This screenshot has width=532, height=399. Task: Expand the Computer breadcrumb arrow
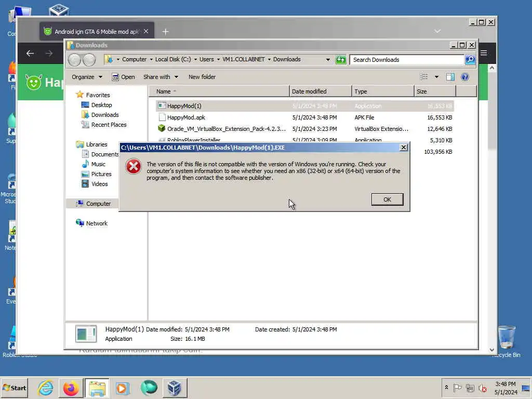(151, 60)
